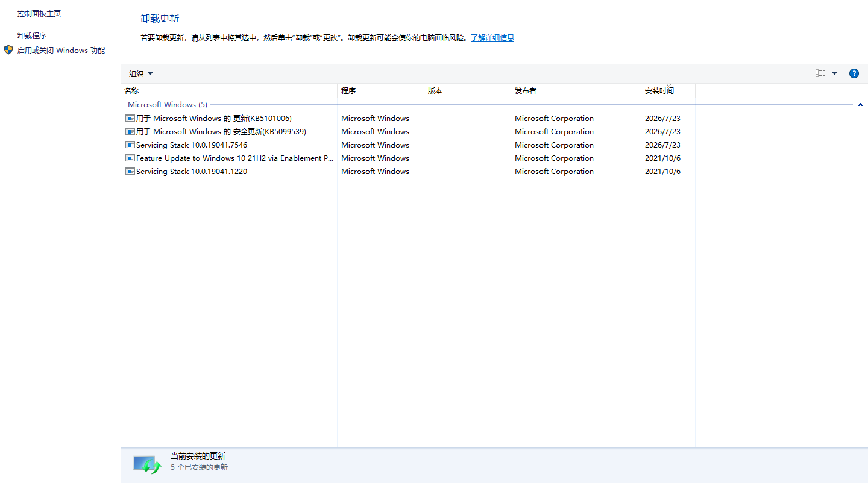Open 启用或关闭 Windows 功能
This screenshot has height=483, width=868.
pos(61,51)
